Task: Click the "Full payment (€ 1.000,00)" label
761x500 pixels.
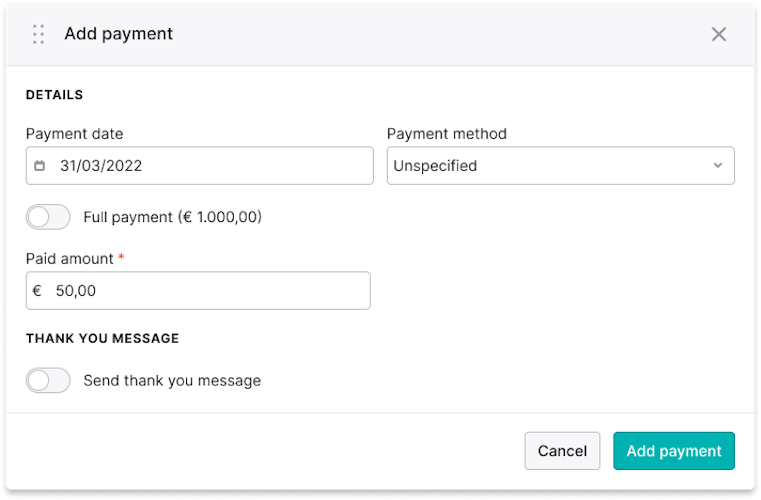Action: [x=173, y=217]
